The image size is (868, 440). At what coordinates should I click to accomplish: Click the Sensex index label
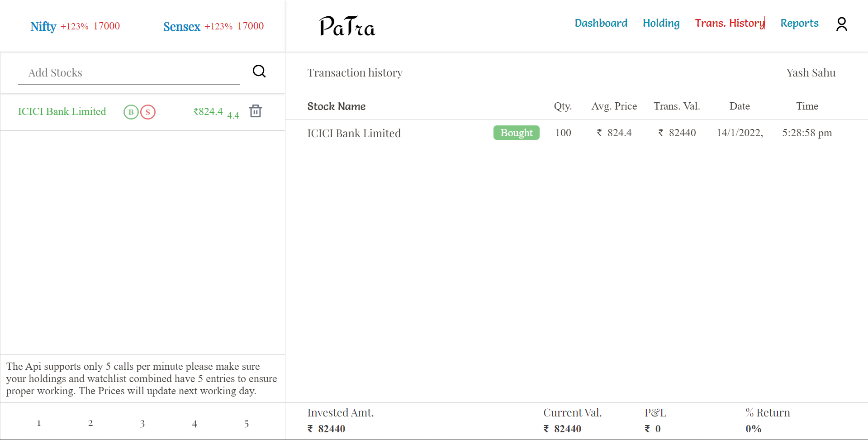coord(182,26)
